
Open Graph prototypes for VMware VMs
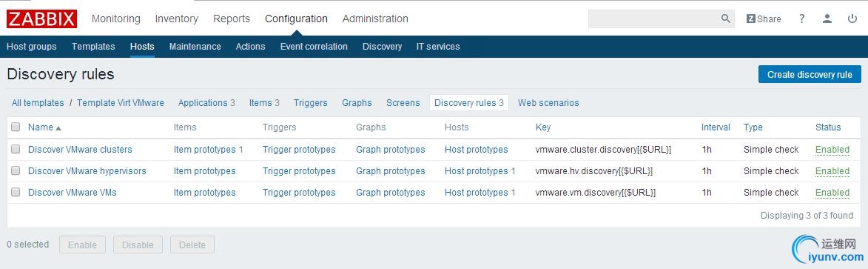click(391, 193)
